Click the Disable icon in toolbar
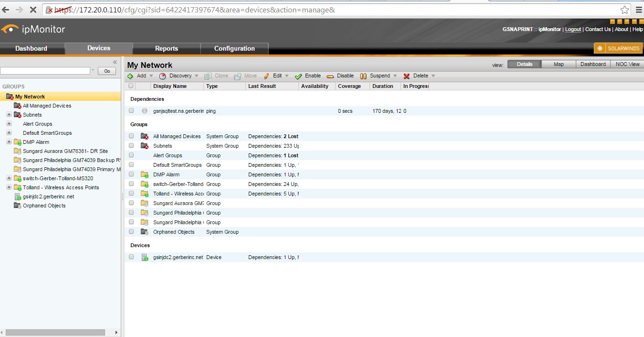The image size is (644, 337). click(330, 76)
